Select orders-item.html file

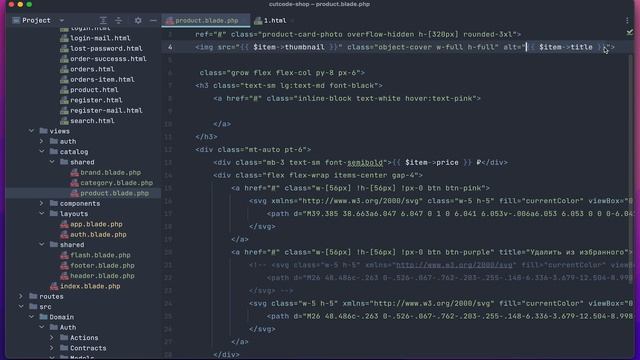(x=102, y=79)
